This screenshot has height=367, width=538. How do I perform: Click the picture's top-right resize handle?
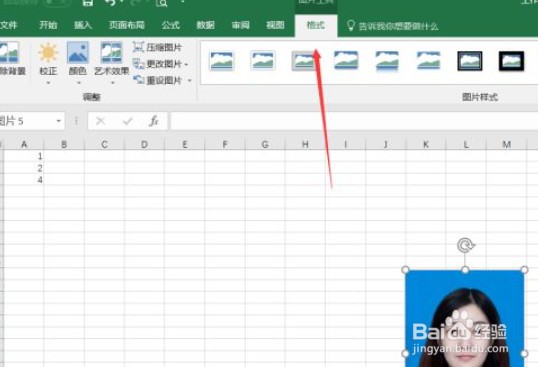(x=524, y=270)
